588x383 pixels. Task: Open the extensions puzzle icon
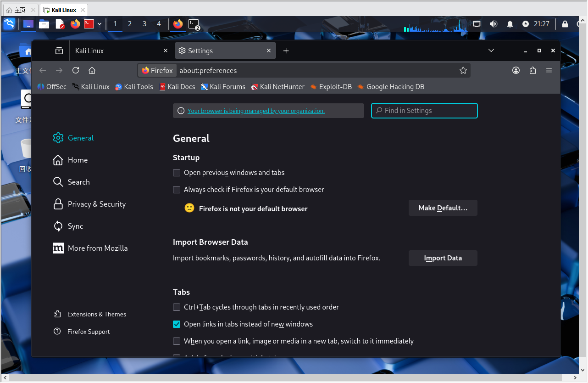coord(533,70)
